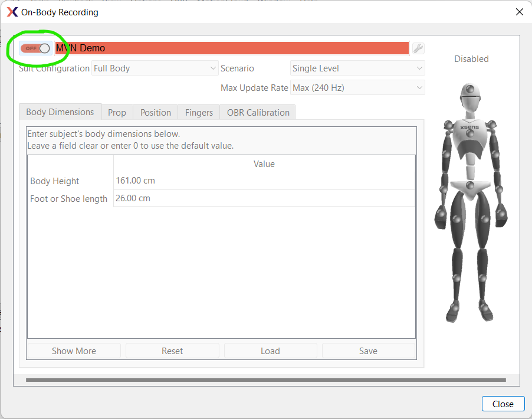The height and width of the screenshot is (419, 532).
Task: Select the Body Dimensions tab
Action: pyautogui.click(x=60, y=112)
